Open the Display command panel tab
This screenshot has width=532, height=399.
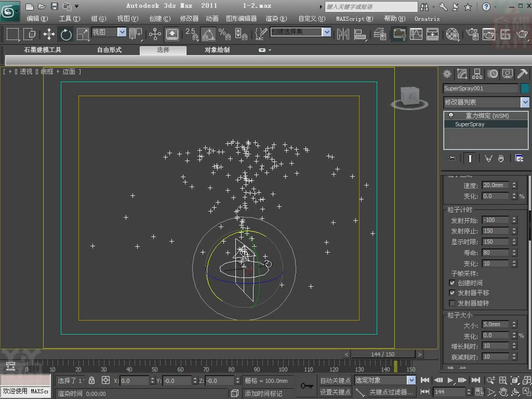(508, 74)
